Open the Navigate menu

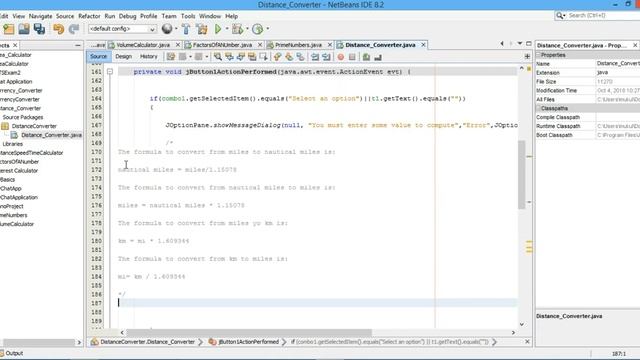40,16
